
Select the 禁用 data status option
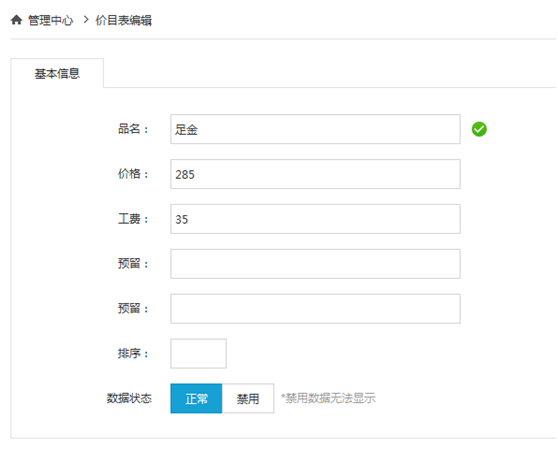point(248,398)
